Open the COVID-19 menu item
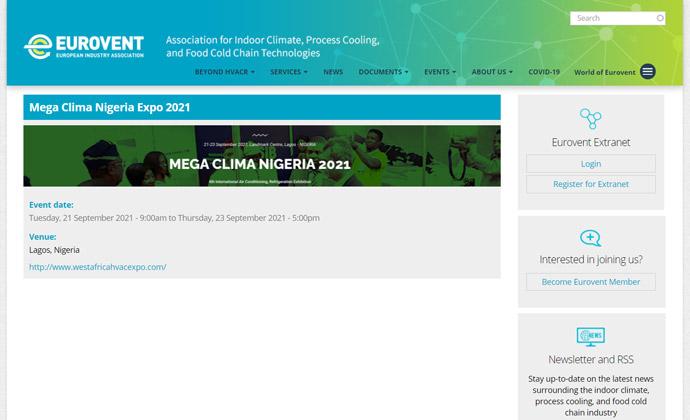 click(x=544, y=72)
